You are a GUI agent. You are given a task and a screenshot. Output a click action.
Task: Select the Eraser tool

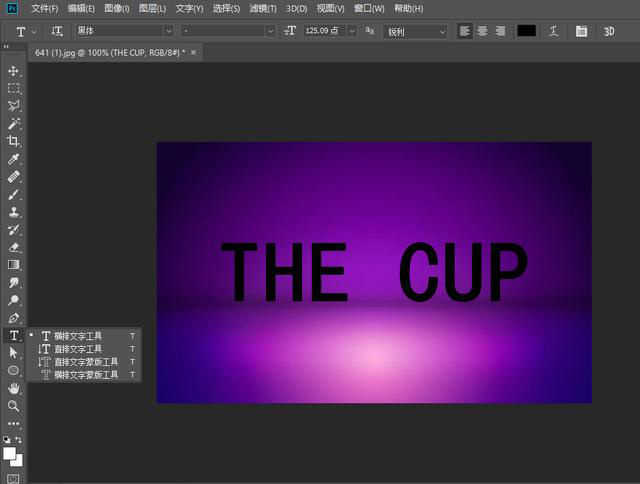(x=14, y=247)
